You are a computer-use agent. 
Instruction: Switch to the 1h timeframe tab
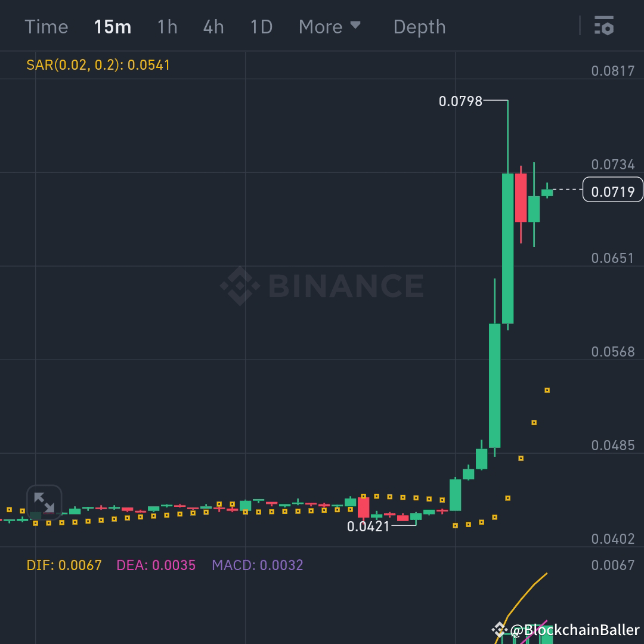tap(167, 26)
